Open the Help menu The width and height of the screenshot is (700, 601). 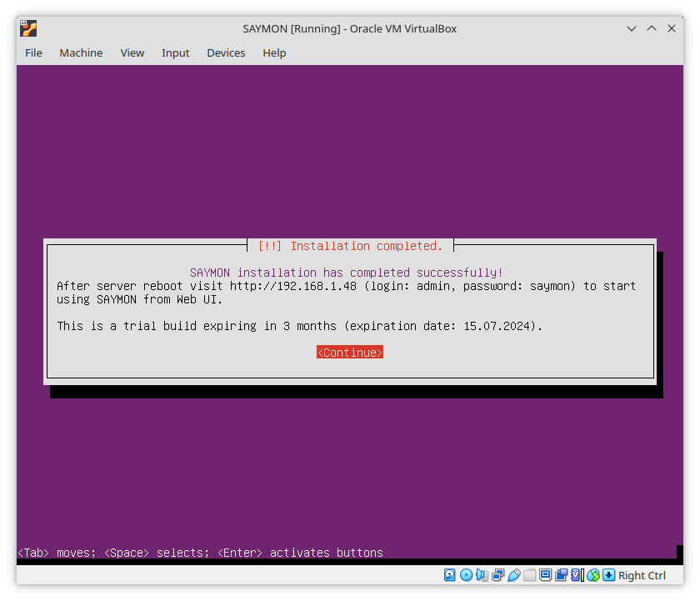coord(274,53)
